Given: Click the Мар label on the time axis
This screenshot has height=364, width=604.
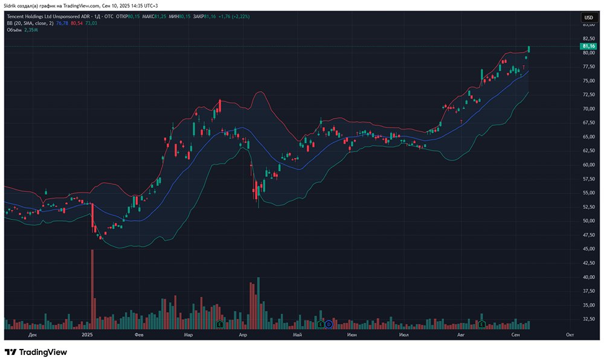Looking at the screenshot, I should 188,335.
